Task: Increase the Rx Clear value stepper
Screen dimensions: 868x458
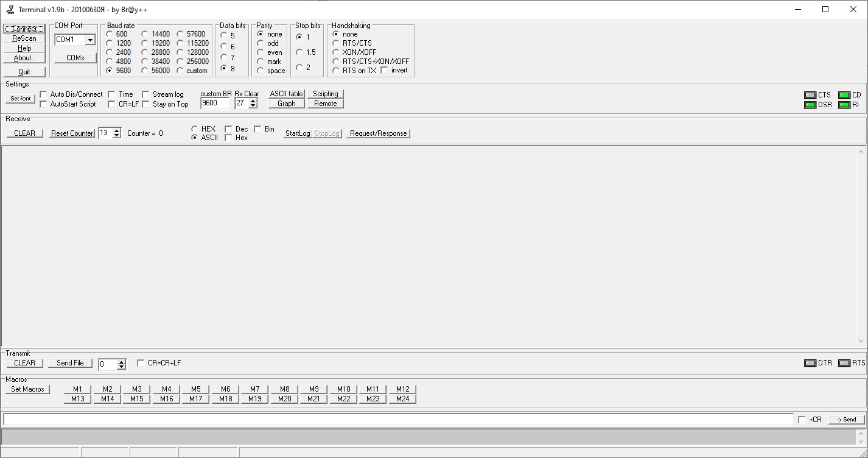Action: (253, 101)
